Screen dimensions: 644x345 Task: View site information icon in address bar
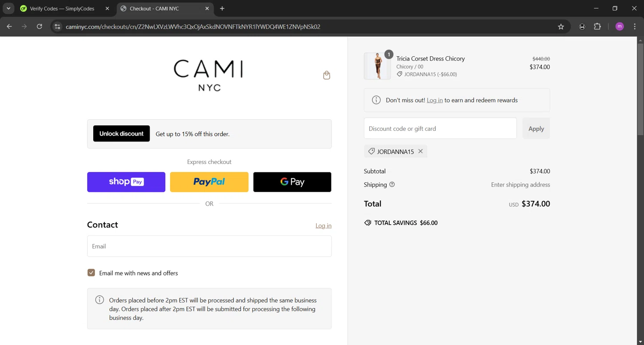coord(58,27)
